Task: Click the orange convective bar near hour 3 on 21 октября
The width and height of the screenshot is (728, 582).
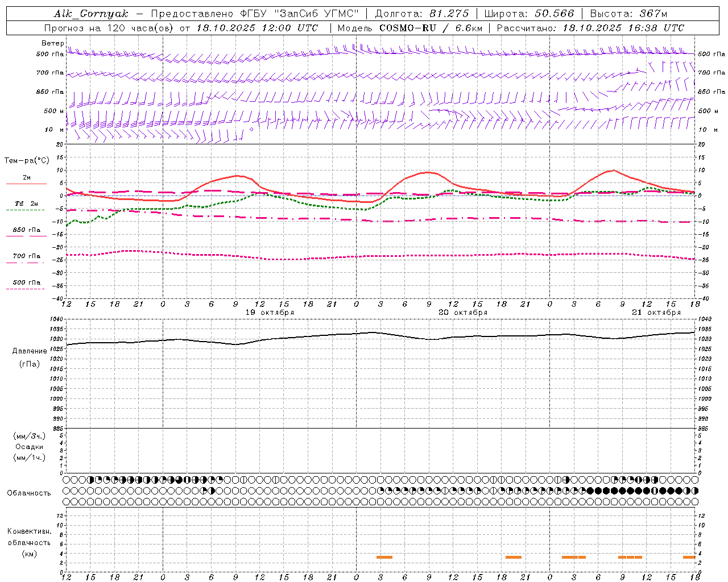Action: pyautogui.click(x=574, y=557)
